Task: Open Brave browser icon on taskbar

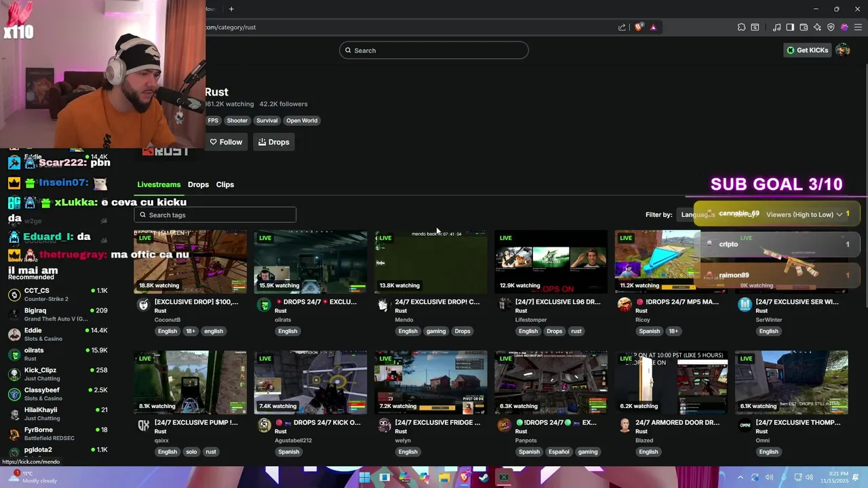Action: click(x=464, y=477)
